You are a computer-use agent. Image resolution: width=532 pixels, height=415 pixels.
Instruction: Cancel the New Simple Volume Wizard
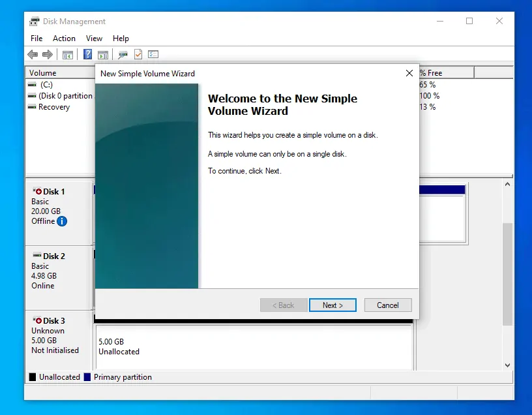pos(388,305)
